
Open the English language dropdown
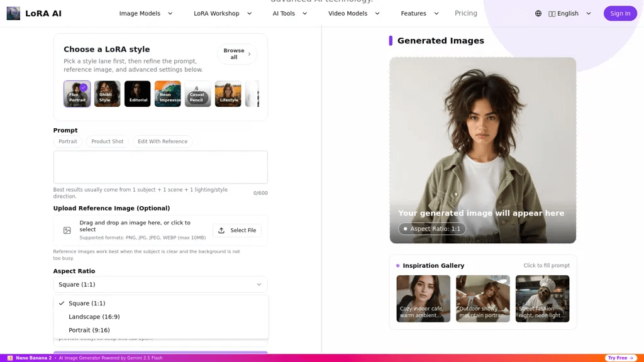[x=570, y=14]
